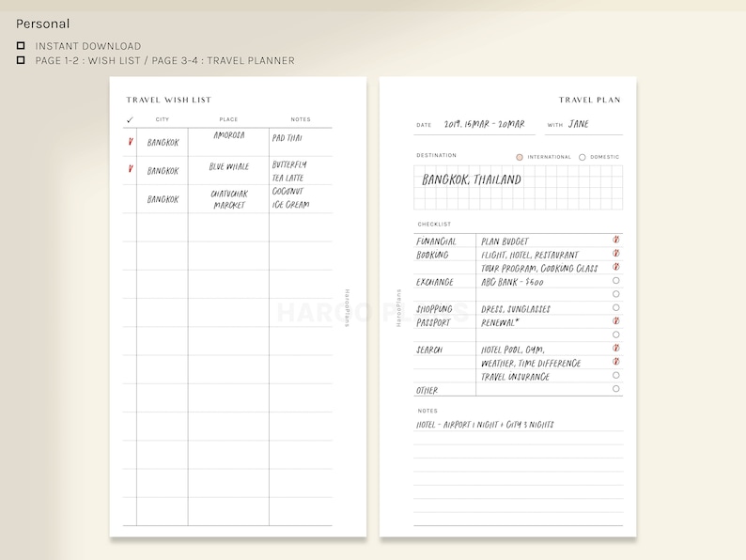This screenshot has width=746, height=560.
Task: Click the checkmark column header icon
Action: (130, 120)
